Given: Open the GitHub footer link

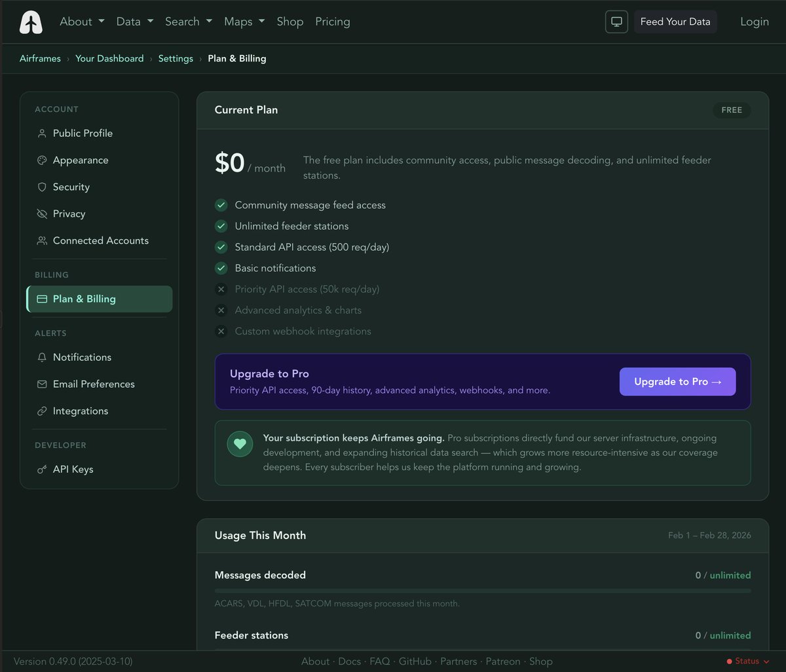Looking at the screenshot, I should coord(415,662).
